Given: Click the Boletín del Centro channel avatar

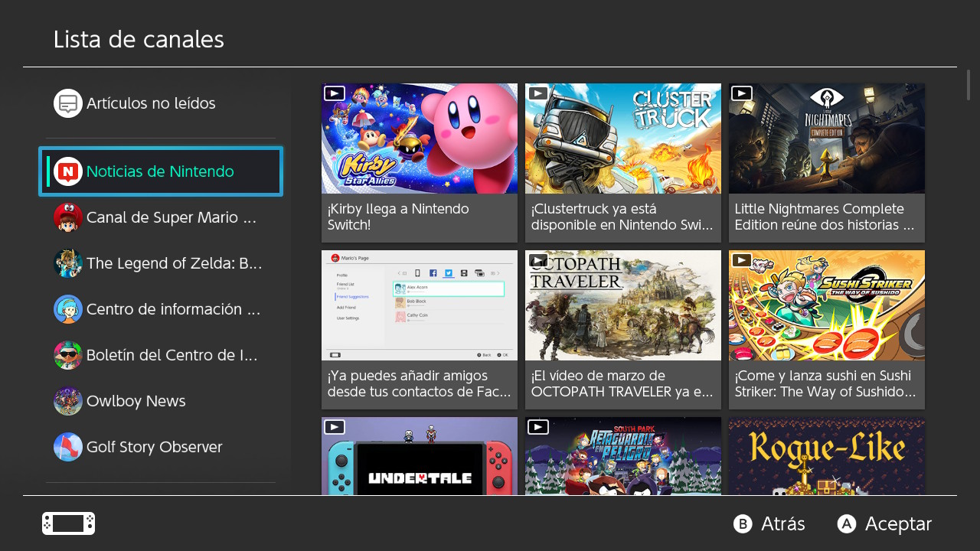Looking at the screenshot, I should (68, 355).
